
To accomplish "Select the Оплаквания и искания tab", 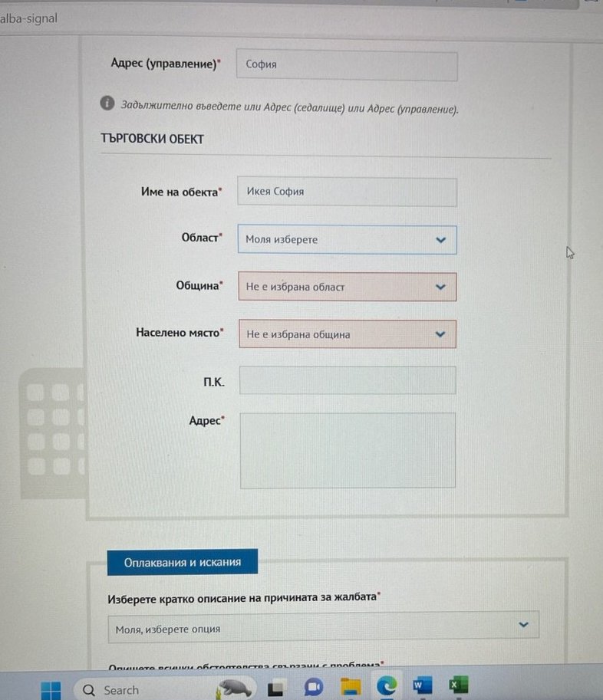I will pyautogui.click(x=182, y=562).
